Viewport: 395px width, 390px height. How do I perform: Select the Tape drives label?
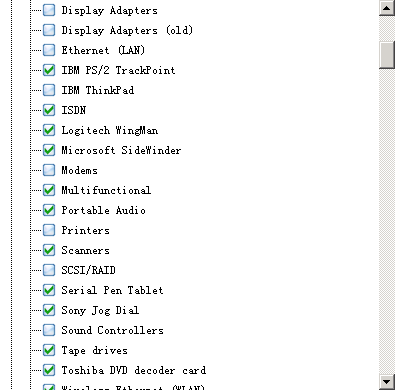pos(94,351)
